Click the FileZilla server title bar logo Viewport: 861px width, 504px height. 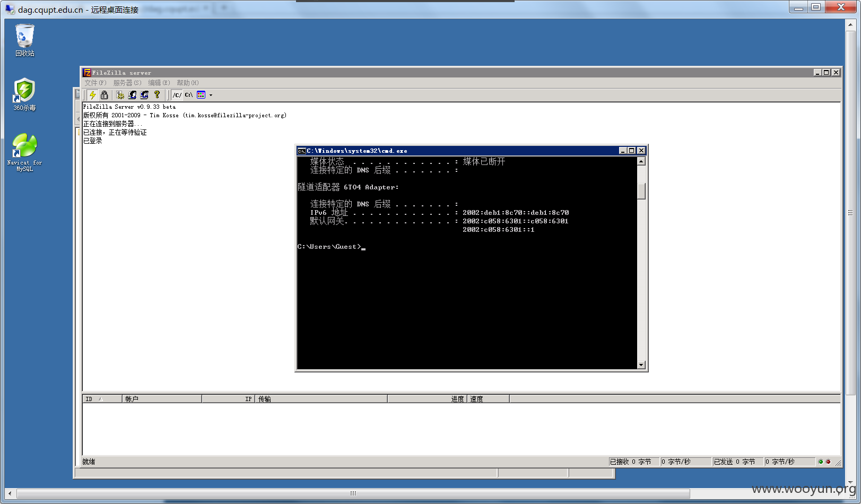pos(87,73)
